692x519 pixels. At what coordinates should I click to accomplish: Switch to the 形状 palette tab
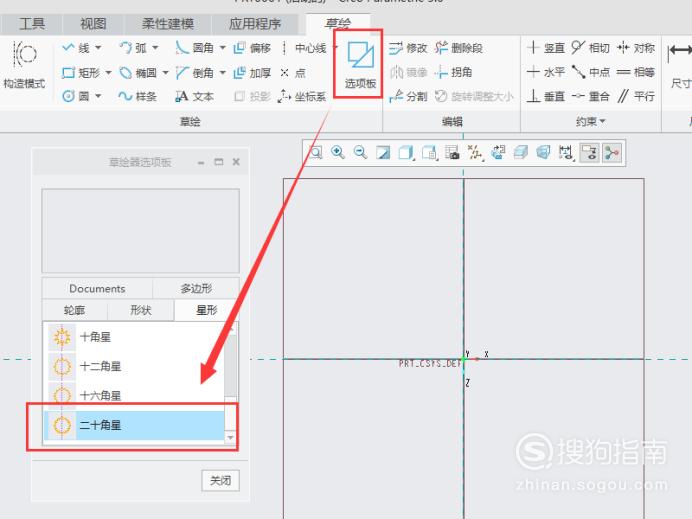pyautogui.click(x=141, y=310)
